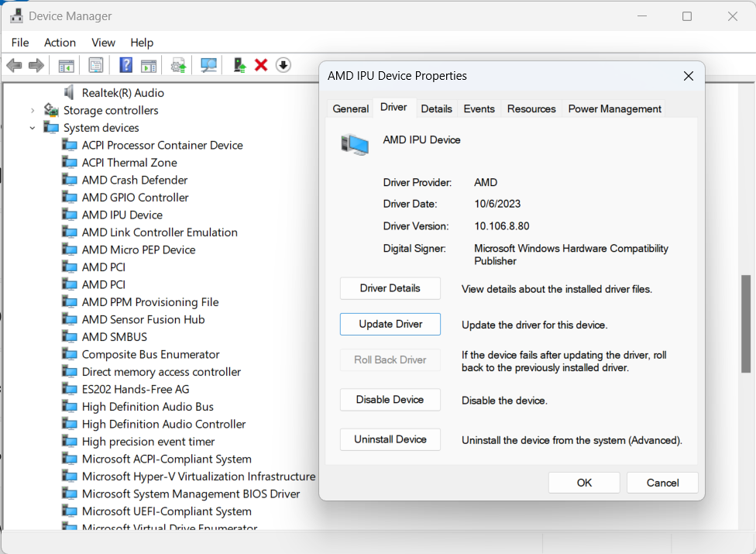The height and width of the screenshot is (554, 756).
Task: Click icon beside AMD GPIO Controller
Action: point(70,198)
